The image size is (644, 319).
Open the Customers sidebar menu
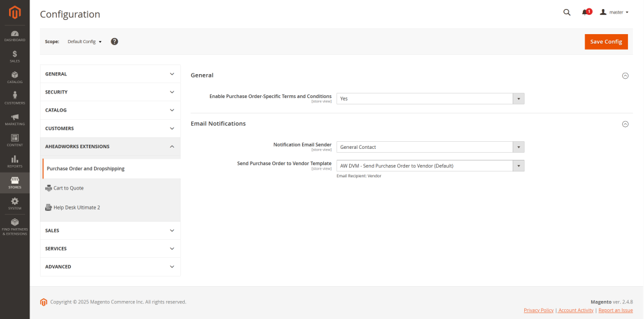point(15,99)
